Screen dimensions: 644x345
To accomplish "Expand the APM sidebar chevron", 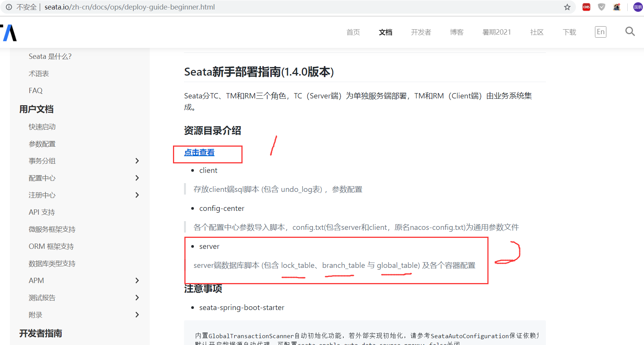I will 137,281.
